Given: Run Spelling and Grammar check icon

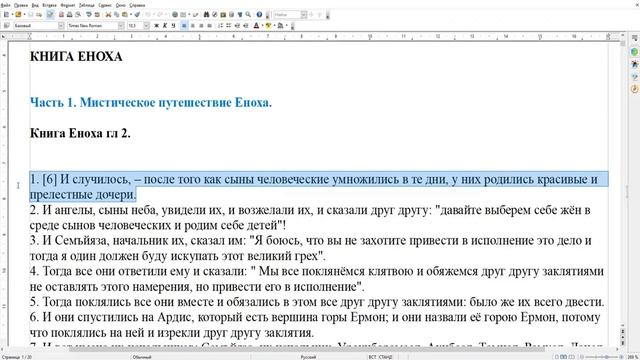Looking at the screenshot, I should pyautogui.click(x=89, y=15).
